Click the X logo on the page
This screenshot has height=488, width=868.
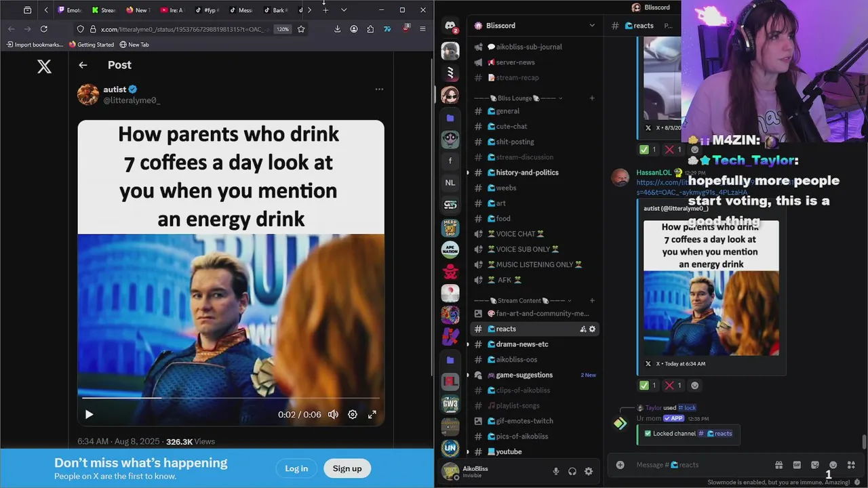pos(44,66)
